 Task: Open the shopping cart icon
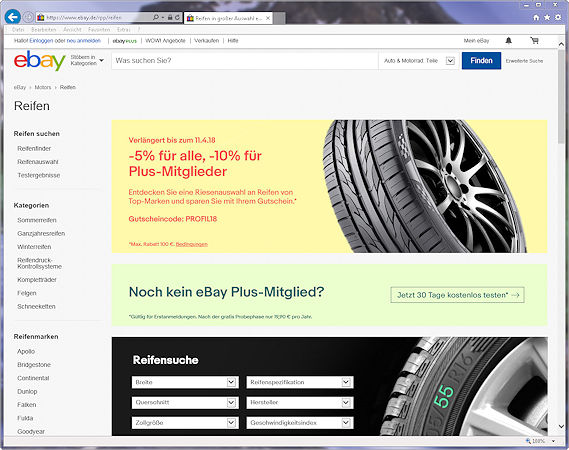(x=534, y=41)
